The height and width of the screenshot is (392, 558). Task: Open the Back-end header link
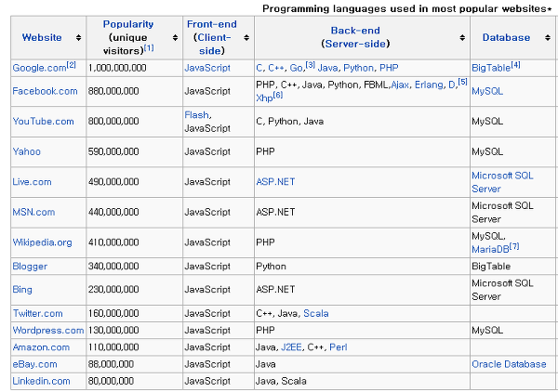[355, 31]
